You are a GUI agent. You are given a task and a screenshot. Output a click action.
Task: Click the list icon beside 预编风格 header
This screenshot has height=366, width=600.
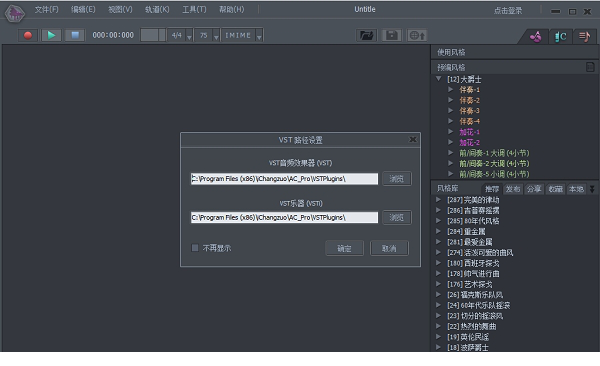[x=590, y=67]
